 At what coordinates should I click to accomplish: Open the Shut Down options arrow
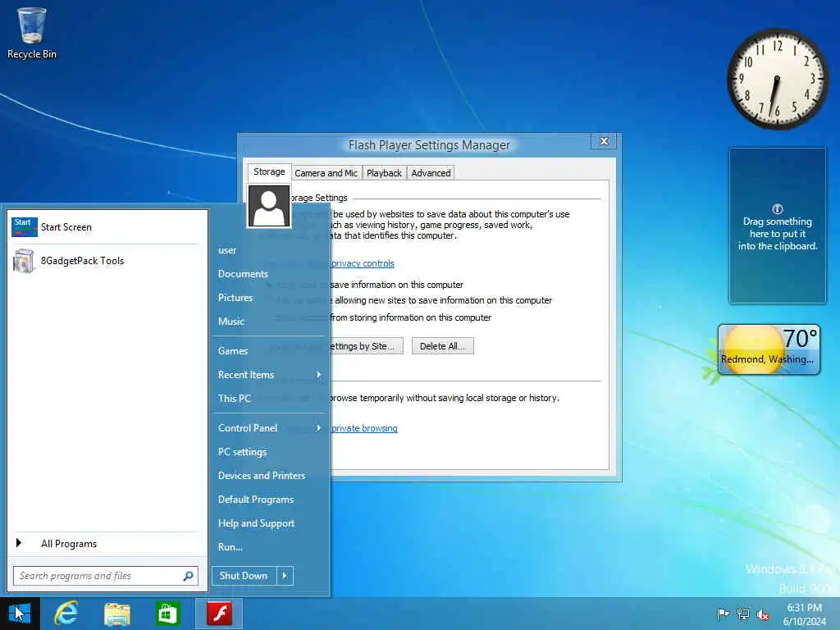click(285, 576)
